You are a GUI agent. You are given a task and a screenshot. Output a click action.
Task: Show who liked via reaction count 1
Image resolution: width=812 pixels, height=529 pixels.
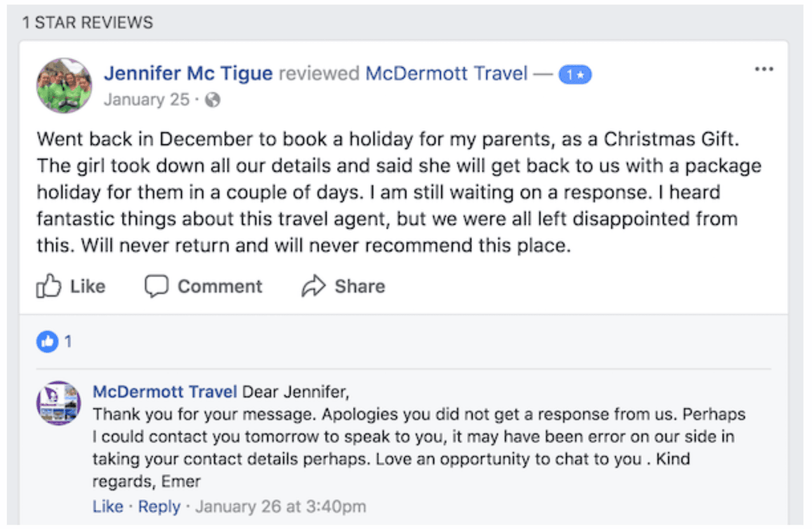tap(68, 342)
